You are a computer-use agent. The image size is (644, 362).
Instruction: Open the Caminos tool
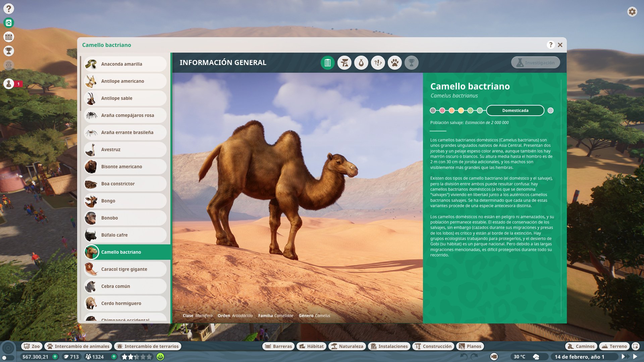click(581, 346)
